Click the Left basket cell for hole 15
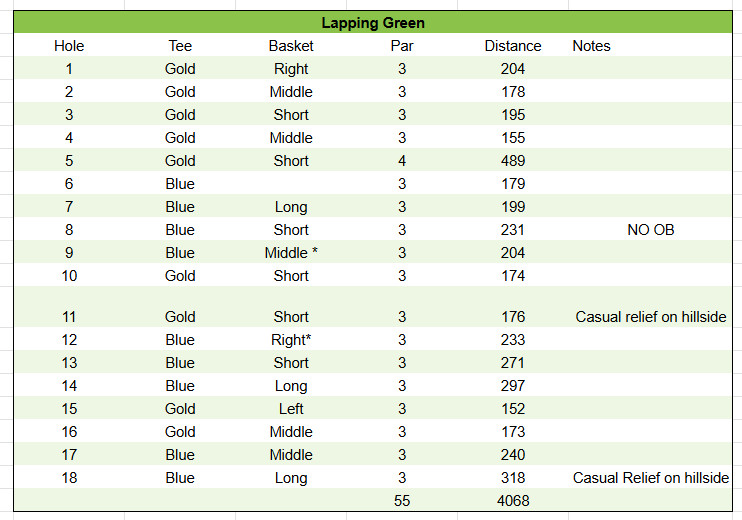742x520 pixels. pos(291,408)
